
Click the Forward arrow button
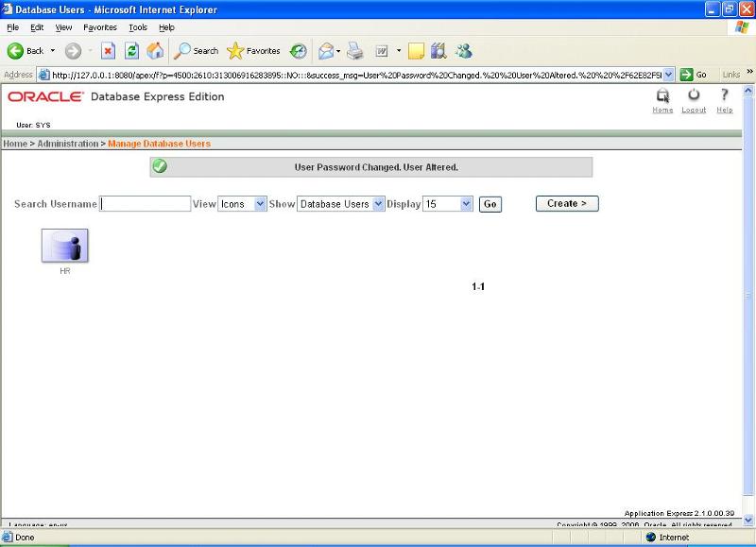[x=74, y=51]
